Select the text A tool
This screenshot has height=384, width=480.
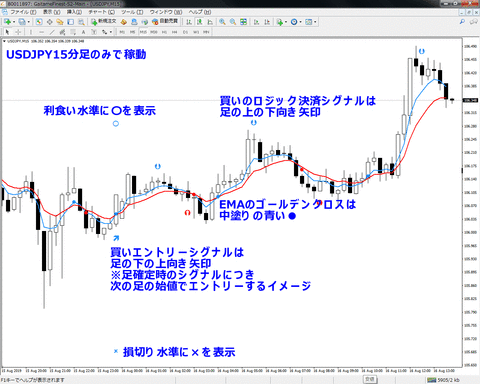83,32
